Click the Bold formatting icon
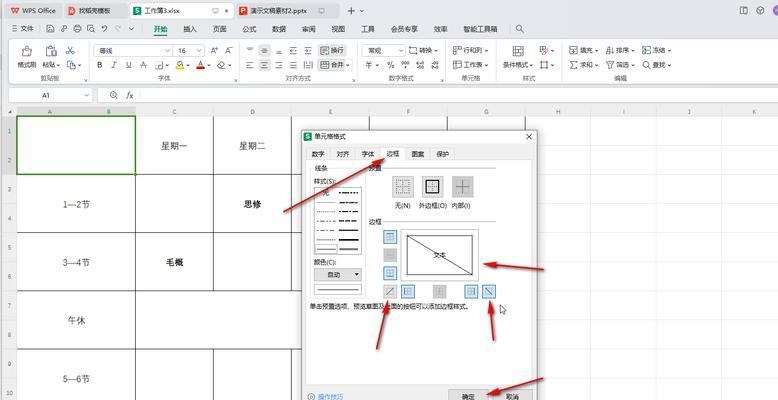This screenshot has width=778, height=400. point(100,65)
